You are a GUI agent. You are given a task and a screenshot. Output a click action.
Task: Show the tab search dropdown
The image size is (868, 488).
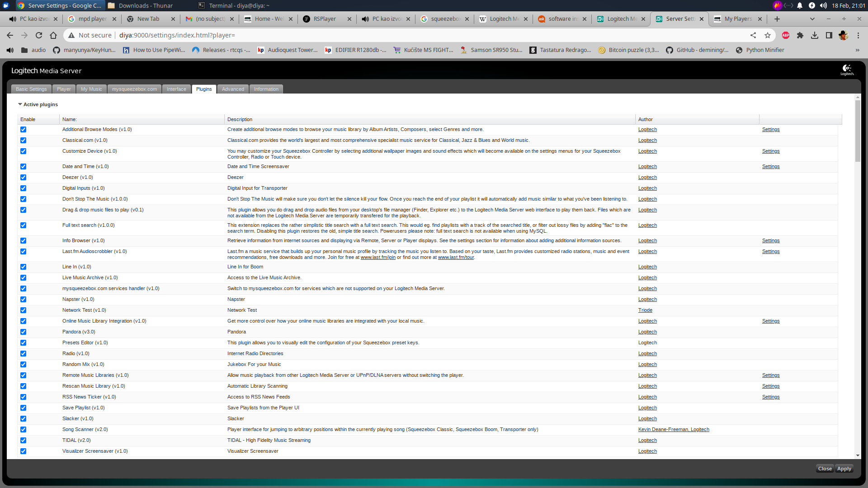(x=812, y=19)
